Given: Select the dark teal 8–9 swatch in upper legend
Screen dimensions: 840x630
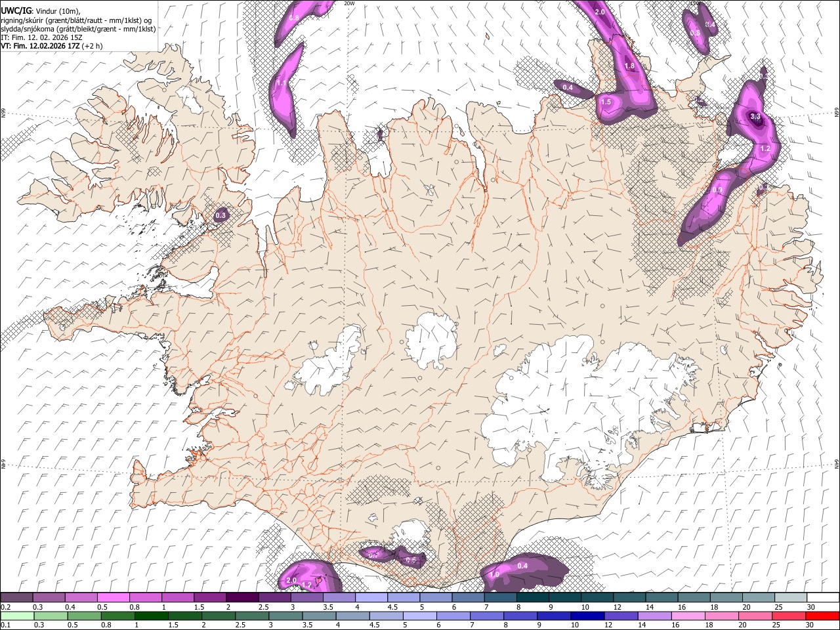Looking at the screenshot, I should pos(533,598).
